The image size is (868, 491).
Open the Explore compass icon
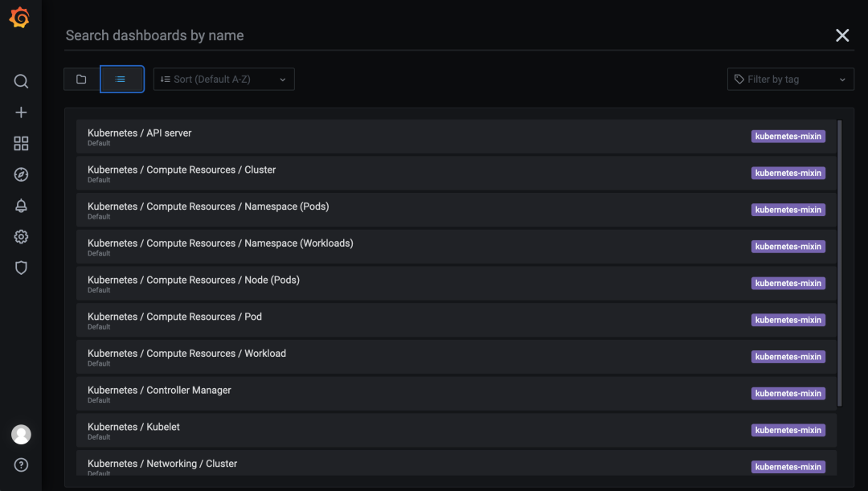tap(21, 174)
